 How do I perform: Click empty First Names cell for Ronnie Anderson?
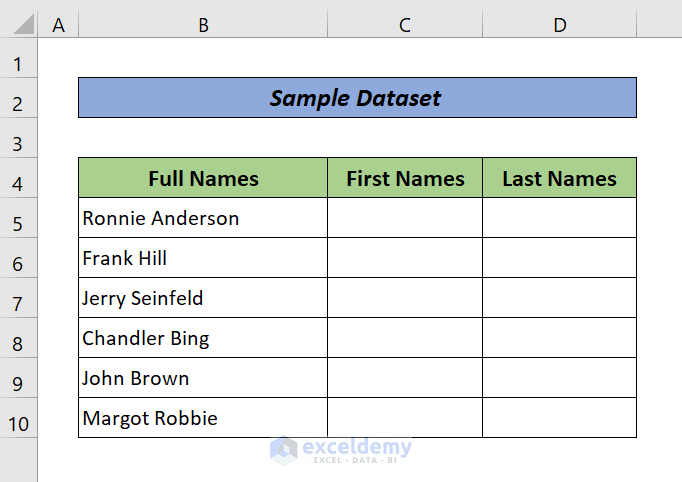click(x=405, y=218)
